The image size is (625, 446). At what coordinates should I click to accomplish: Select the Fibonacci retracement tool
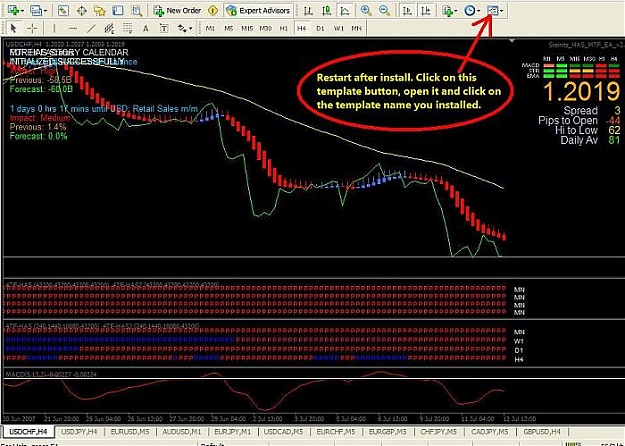[128, 28]
